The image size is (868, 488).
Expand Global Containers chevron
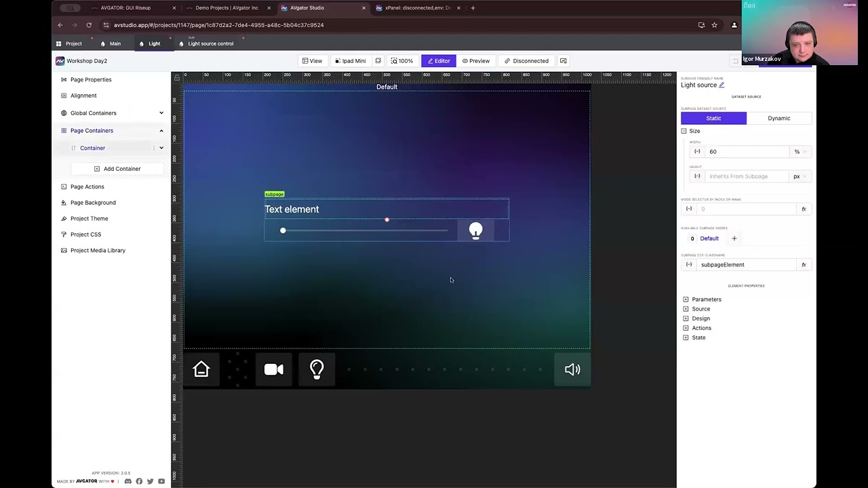[161, 113]
